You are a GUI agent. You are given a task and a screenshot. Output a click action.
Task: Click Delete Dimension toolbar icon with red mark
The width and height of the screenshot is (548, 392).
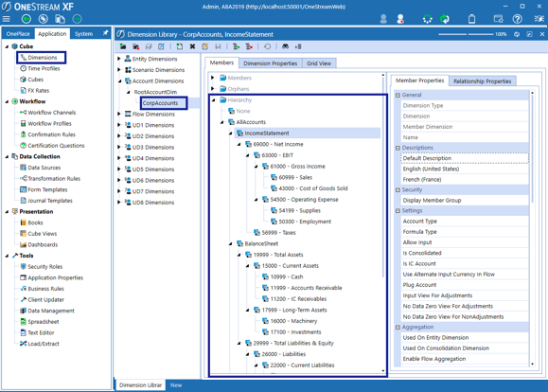click(x=136, y=46)
